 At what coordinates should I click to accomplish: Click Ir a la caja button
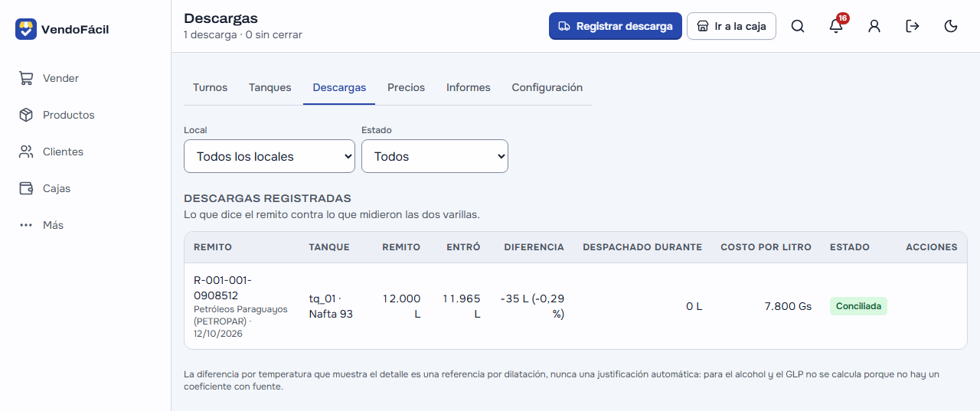[731, 26]
